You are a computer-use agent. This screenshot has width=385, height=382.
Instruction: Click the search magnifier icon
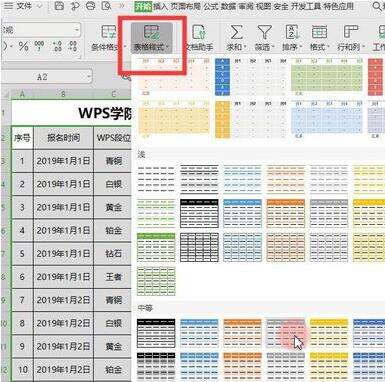tap(377, 6)
